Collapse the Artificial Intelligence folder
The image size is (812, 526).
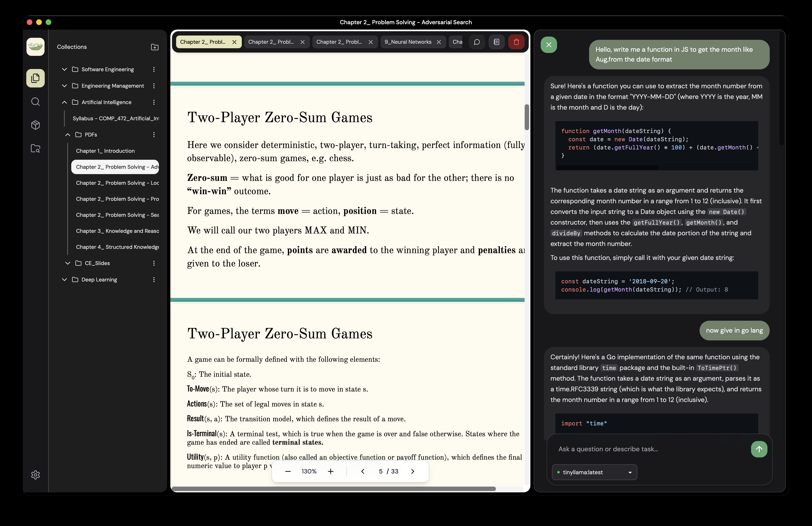pos(64,102)
